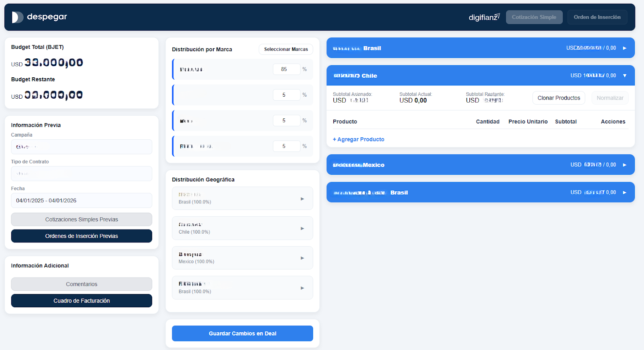This screenshot has height=350, width=644.
Task: Click the despegar logo icon
Action: point(17,17)
